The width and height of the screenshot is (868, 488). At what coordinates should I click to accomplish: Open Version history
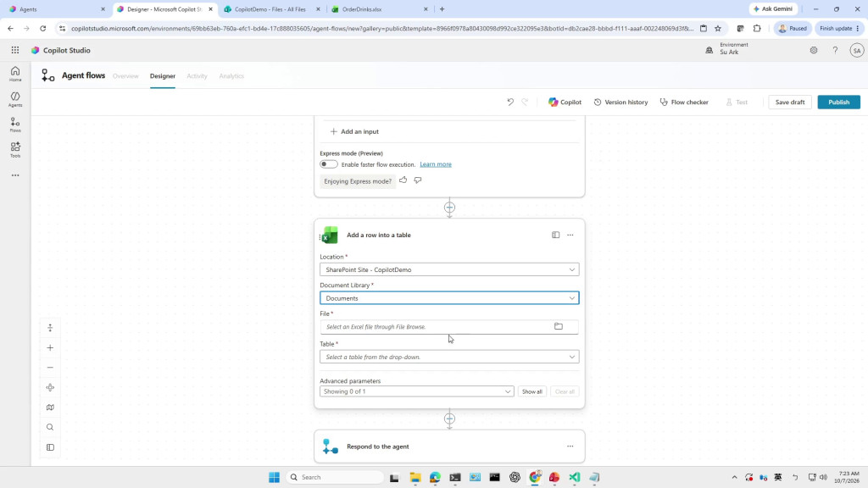[x=620, y=102]
